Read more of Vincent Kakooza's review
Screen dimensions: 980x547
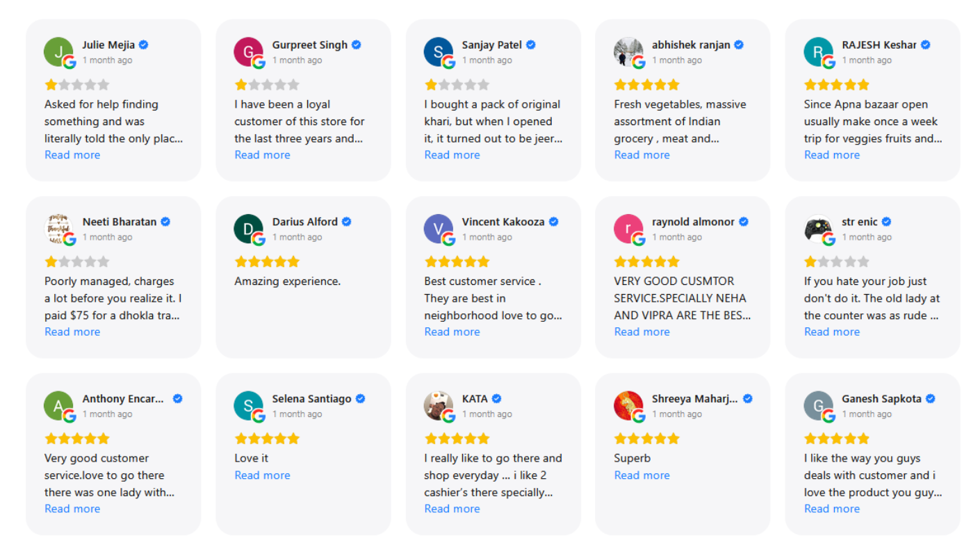452,332
